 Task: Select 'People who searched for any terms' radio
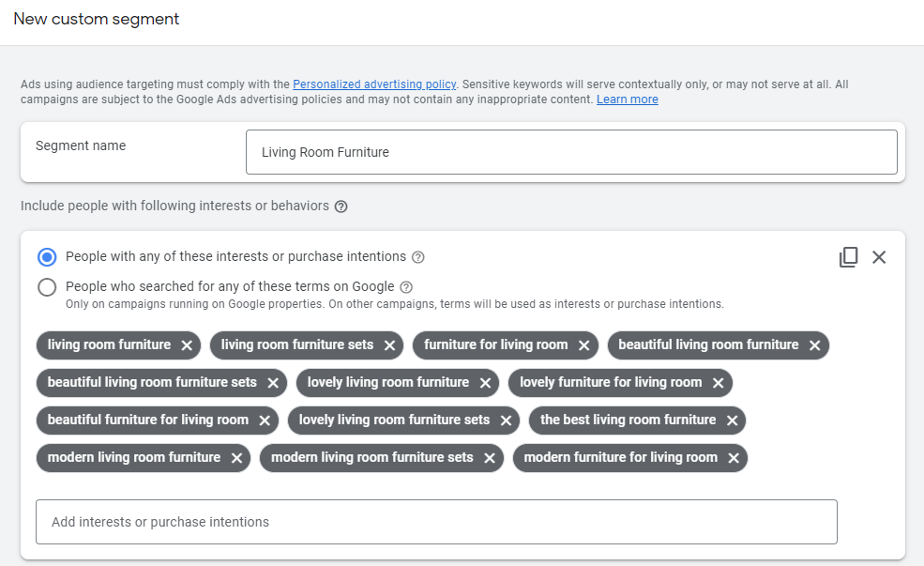47,287
